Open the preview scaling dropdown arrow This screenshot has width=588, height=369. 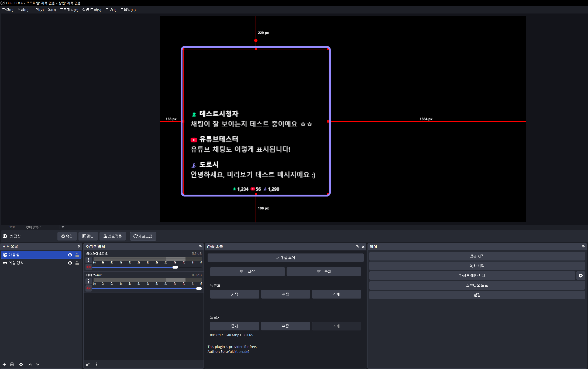point(63,227)
